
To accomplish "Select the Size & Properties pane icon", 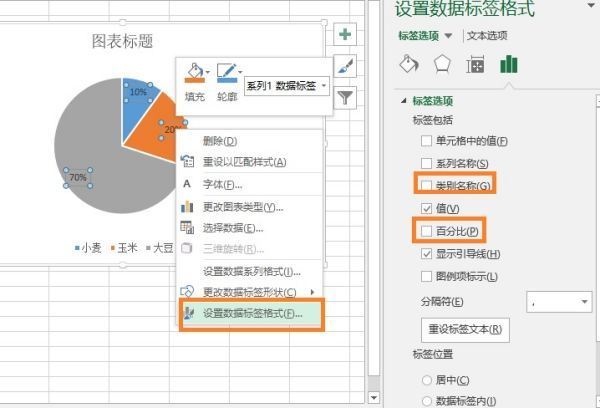I will (x=475, y=64).
